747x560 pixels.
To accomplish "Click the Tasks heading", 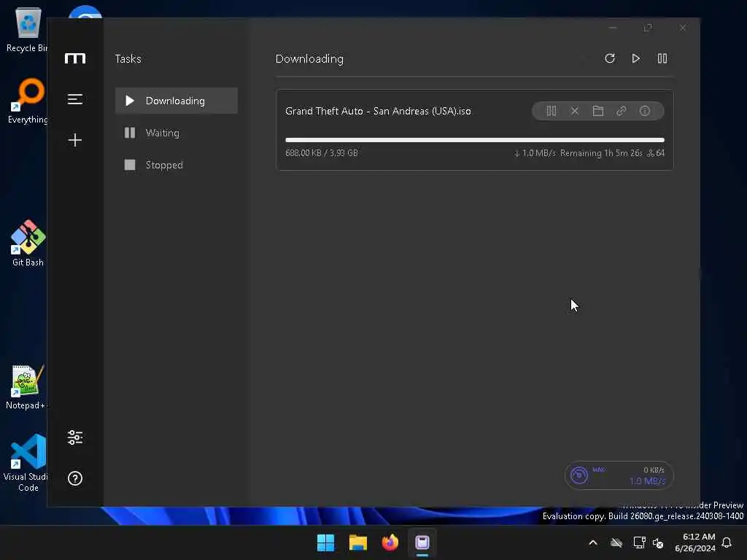I will pyautogui.click(x=128, y=58).
